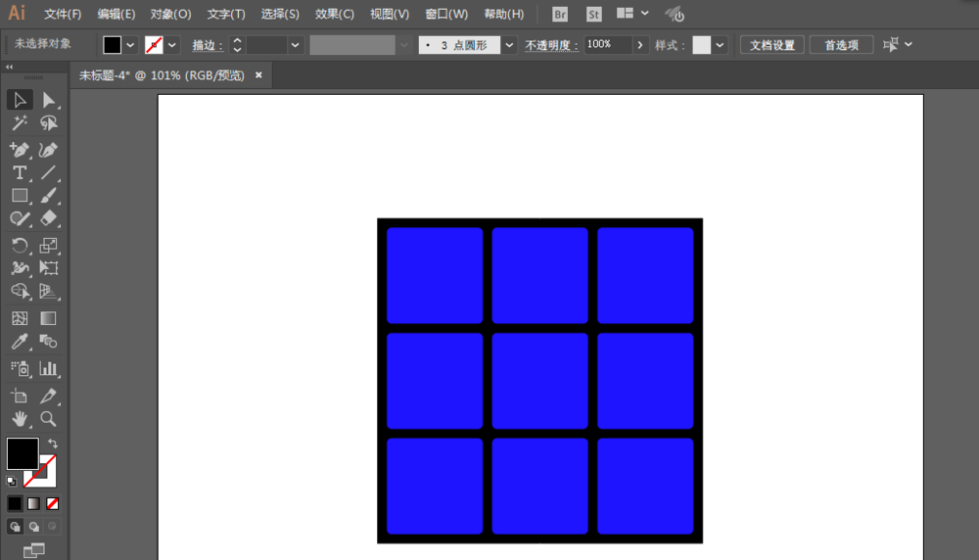Click the GPU performance rocket icon

point(675,14)
